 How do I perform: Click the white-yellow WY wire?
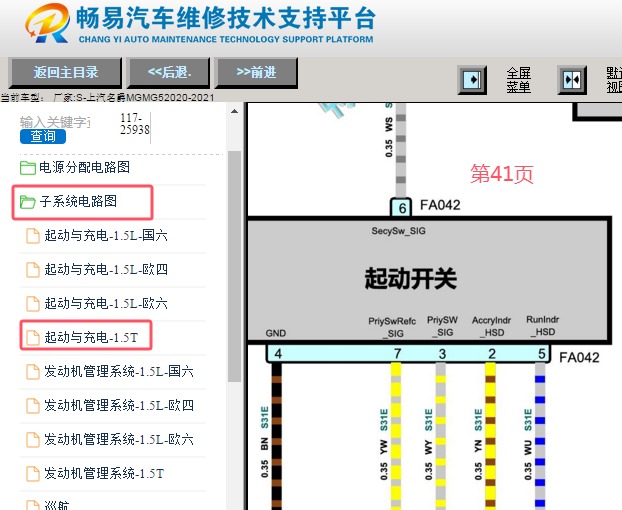[x=441, y=436]
